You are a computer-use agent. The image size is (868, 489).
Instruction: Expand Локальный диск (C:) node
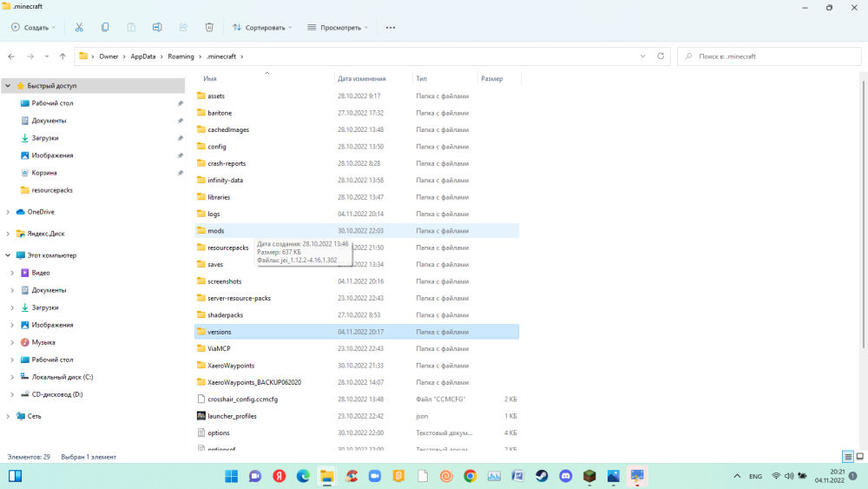12,377
